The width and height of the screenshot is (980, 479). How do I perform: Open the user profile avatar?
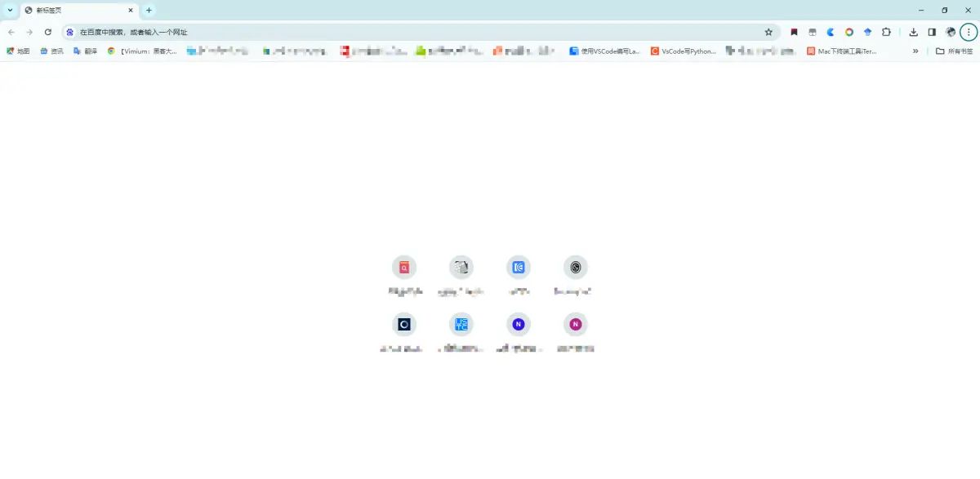[x=951, y=32]
